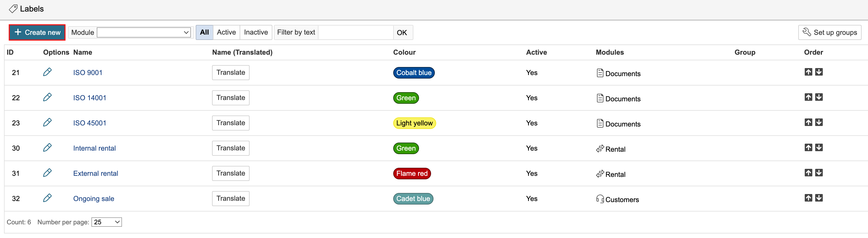Move ISO 45001 label up in order
This screenshot has height=238, width=868.
pyautogui.click(x=808, y=122)
